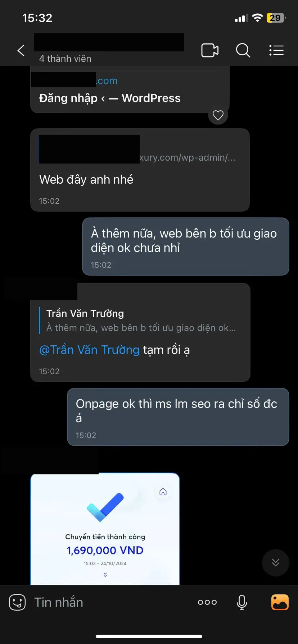The width and height of the screenshot is (298, 644).
Task: Tap the quoted Trần Văn Trường reply
Action: [140, 321]
